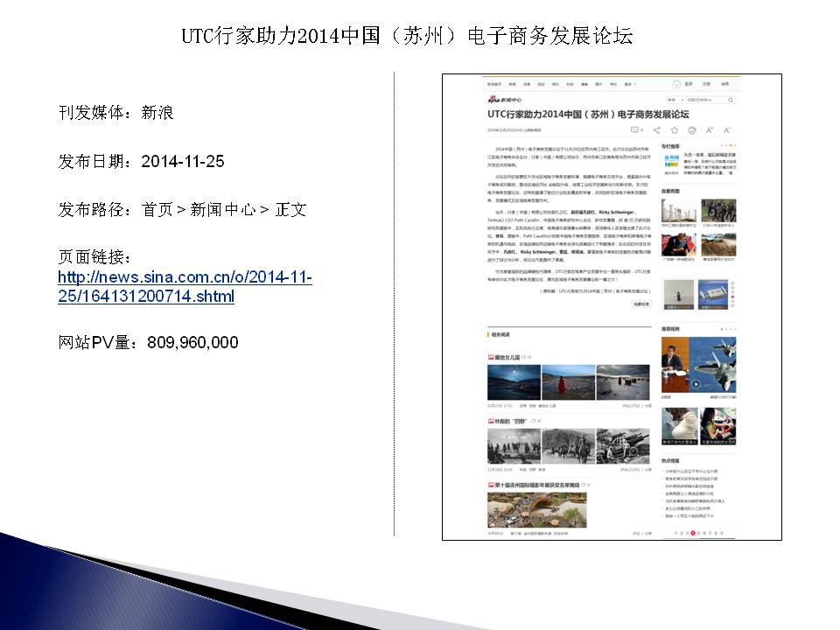Open the man looking down sidebar thumbnail
The width and height of the screenshot is (840, 630).
pos(679,245)
